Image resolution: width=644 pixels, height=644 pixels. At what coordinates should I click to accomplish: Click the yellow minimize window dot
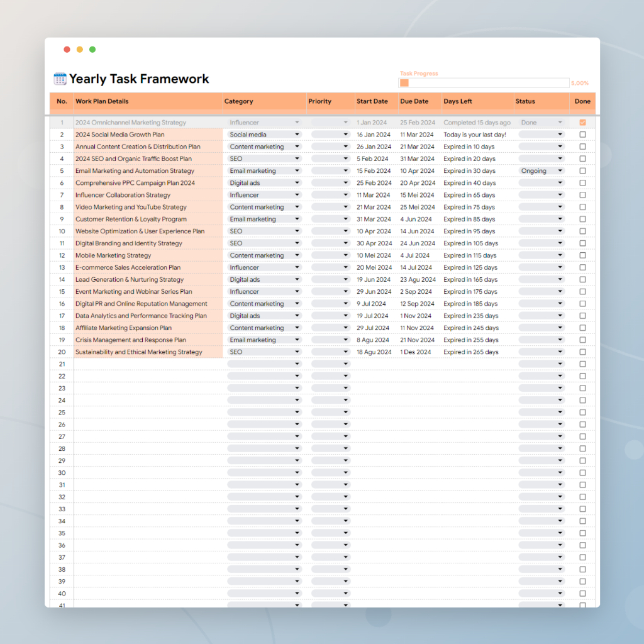(80, 50)
